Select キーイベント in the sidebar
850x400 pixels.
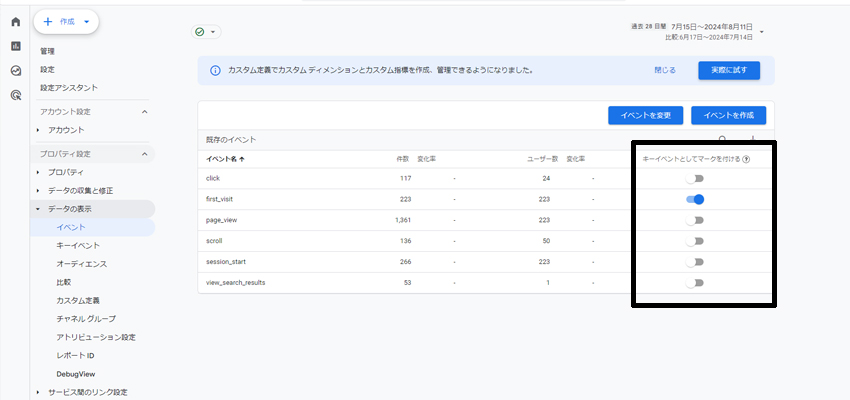coord(78,246)
